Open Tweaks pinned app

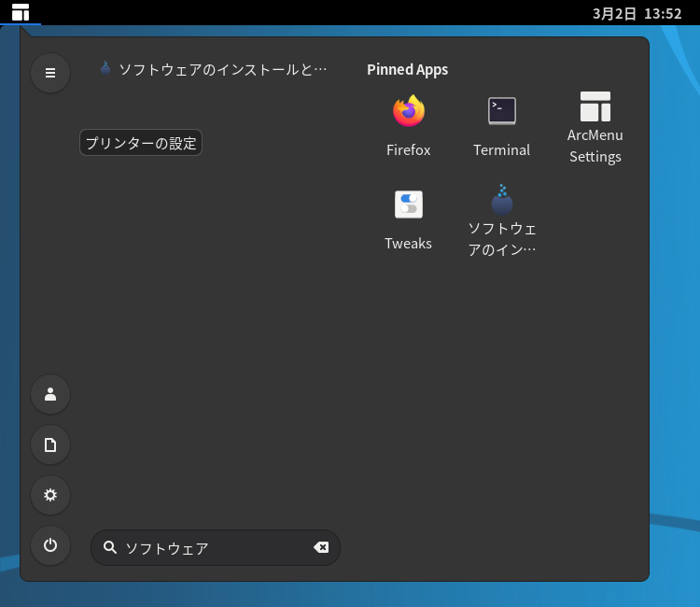tap(409, 220)
